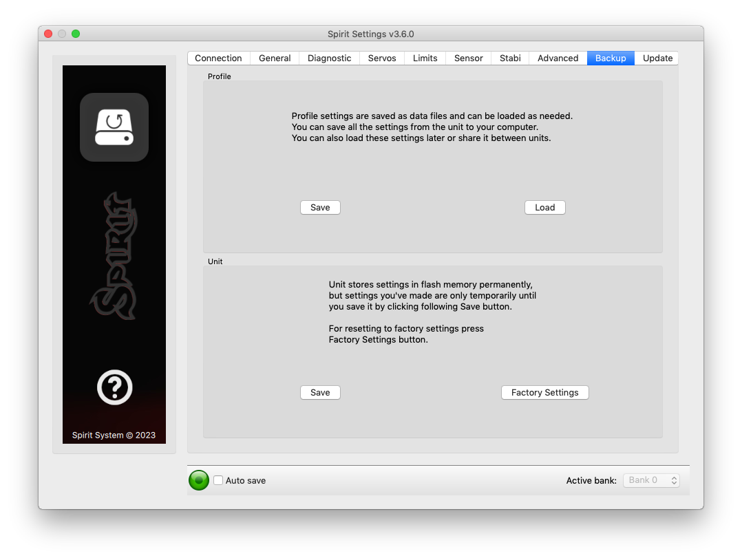This screenshot has height=560, width=742.
Task: Open help via the question mark icon
Action: pyautogui.click(x=114, y=387)
